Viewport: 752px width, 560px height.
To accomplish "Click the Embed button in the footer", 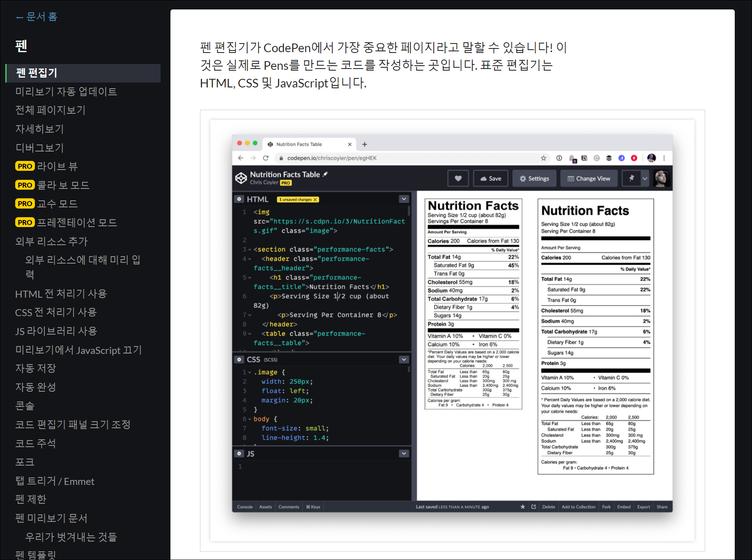I will (624, 507).
